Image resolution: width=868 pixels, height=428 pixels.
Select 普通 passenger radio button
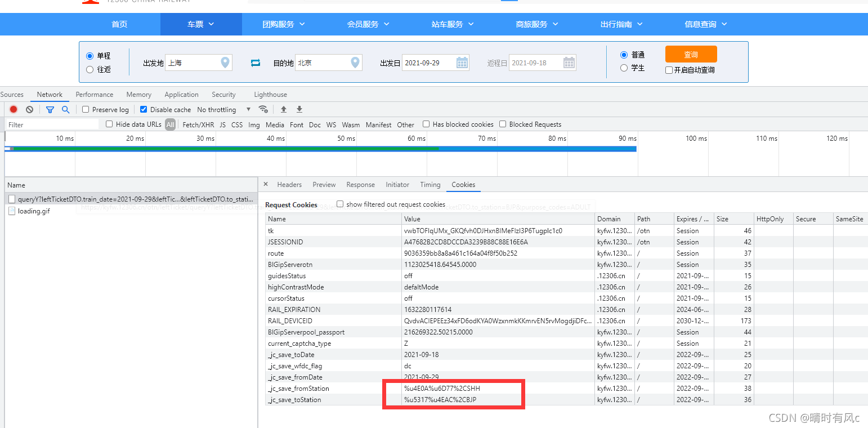pos(624,55)
